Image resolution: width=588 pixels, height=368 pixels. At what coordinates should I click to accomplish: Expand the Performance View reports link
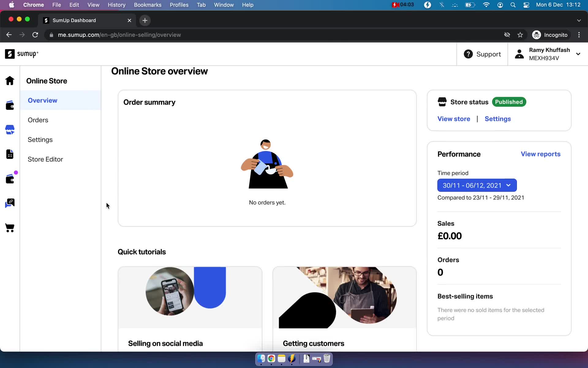[541, 154]
